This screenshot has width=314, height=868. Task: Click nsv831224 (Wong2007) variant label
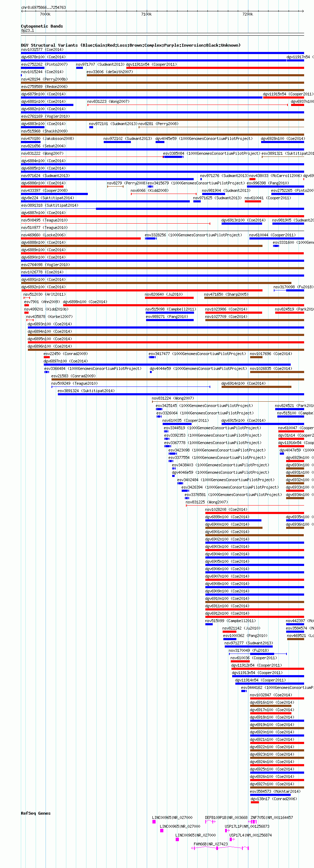pos(173,398)
